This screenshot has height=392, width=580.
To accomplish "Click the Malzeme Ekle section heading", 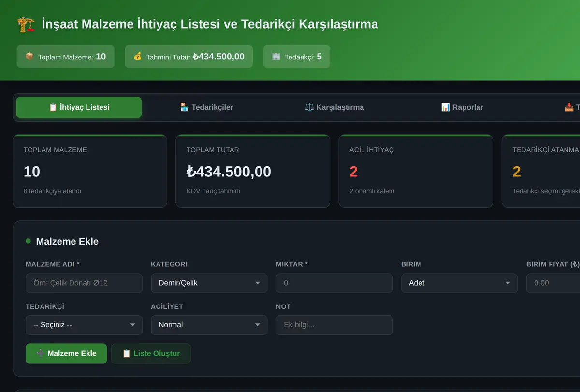I will (67, 241).
